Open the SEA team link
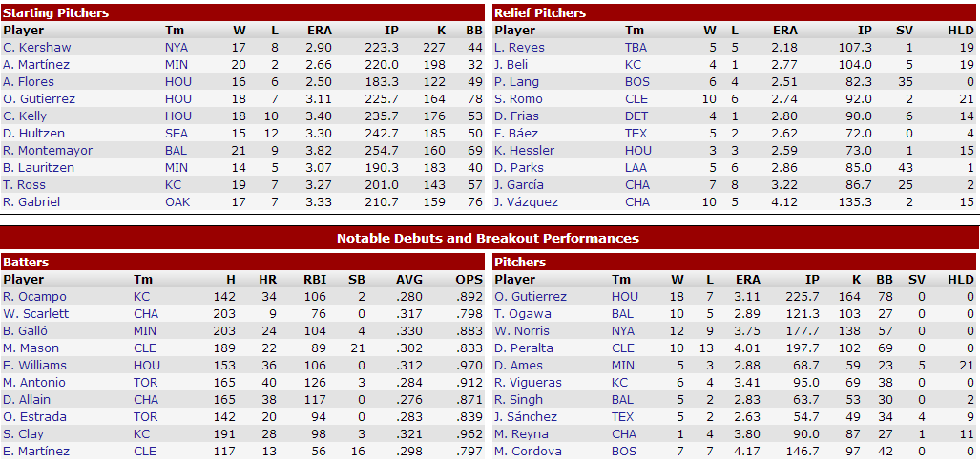 [177, 133]
